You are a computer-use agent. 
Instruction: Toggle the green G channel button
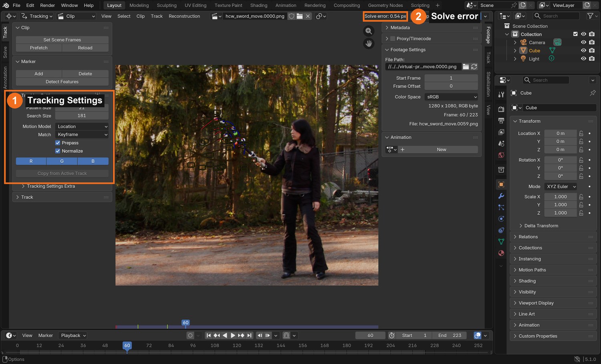62,161
